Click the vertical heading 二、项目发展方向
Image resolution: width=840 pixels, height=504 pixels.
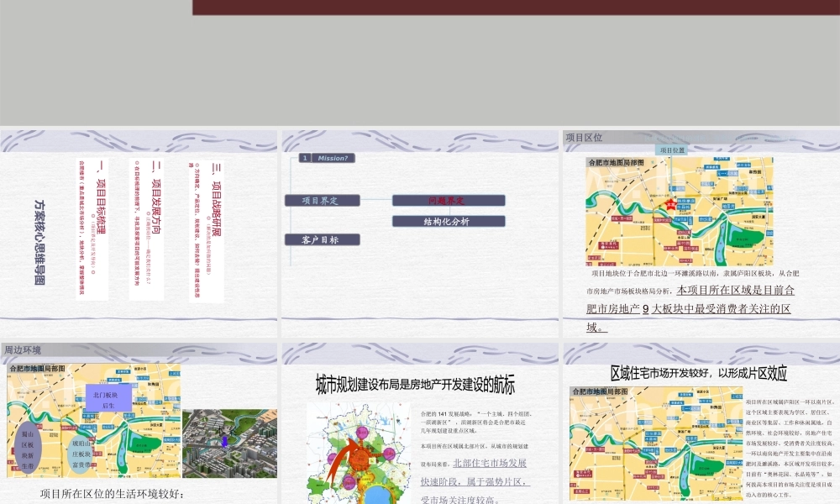pyautogui.click(x=156, y=197)
